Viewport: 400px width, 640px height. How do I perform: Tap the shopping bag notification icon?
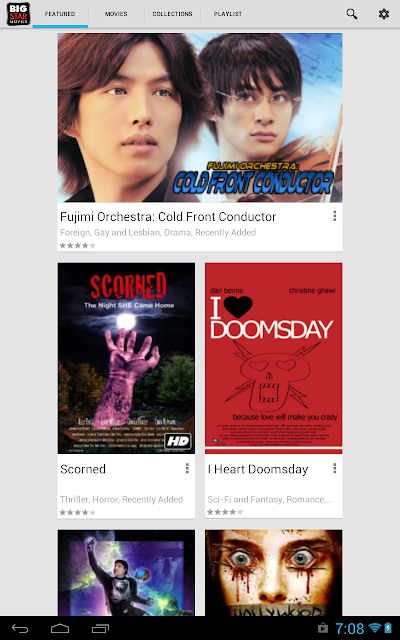pos(322,628)
